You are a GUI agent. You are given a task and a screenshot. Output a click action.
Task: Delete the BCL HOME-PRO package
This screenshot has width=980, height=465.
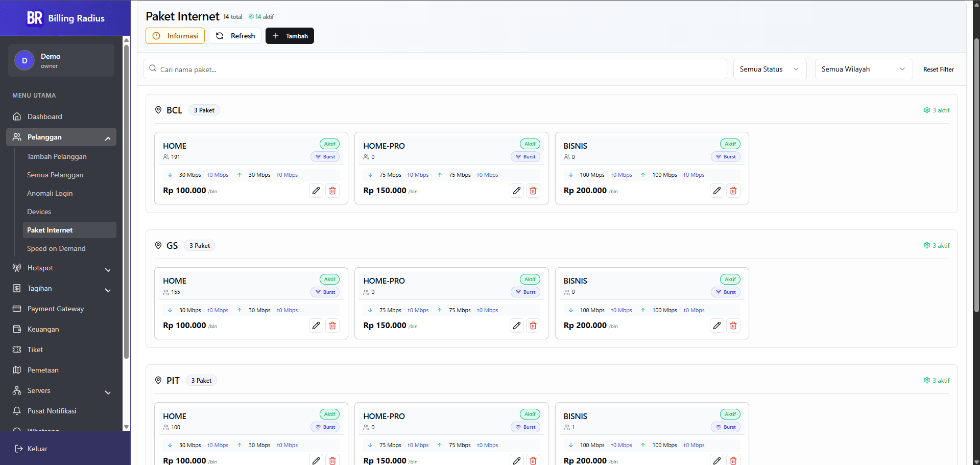coord(533,191)
